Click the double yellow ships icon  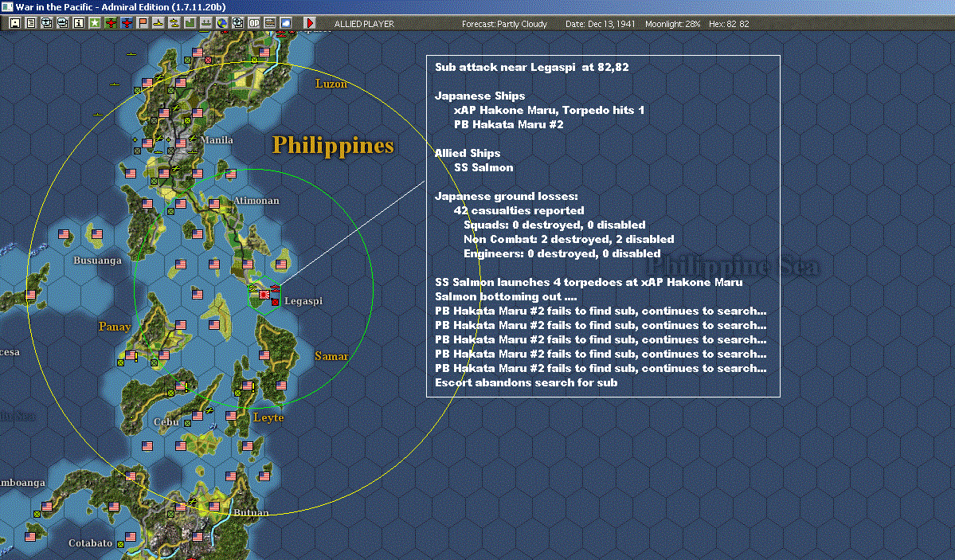(174, 23)
